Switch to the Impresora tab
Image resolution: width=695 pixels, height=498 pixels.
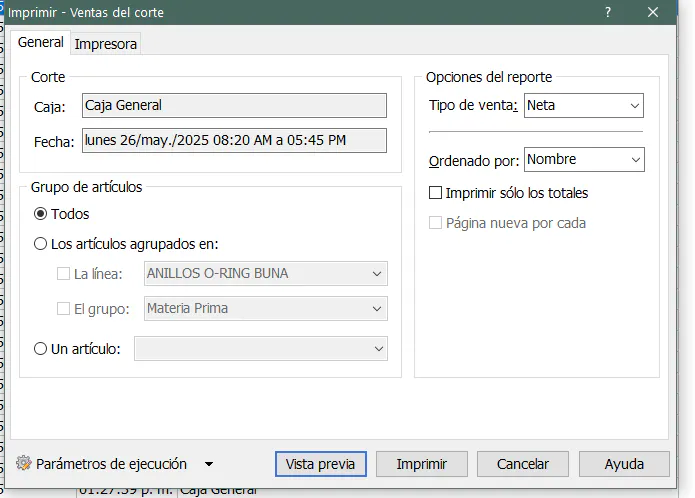[x=106, y=43]
